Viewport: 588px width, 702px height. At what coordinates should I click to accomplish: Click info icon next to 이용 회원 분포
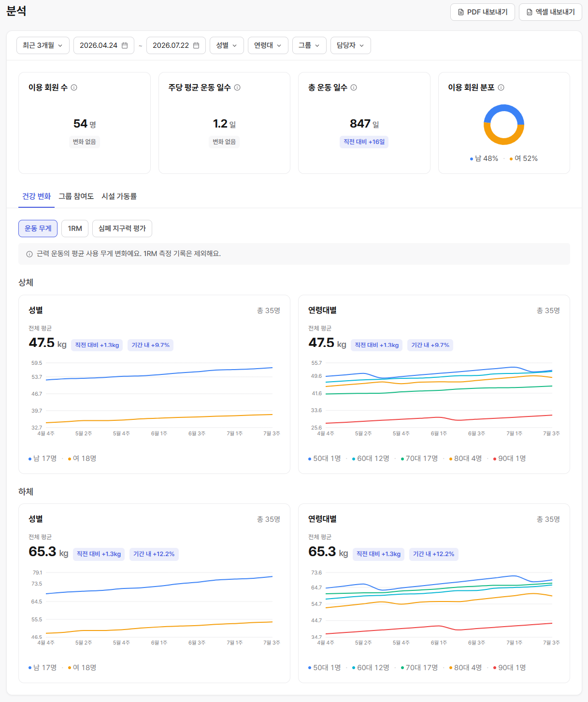(x=501, y=87)
